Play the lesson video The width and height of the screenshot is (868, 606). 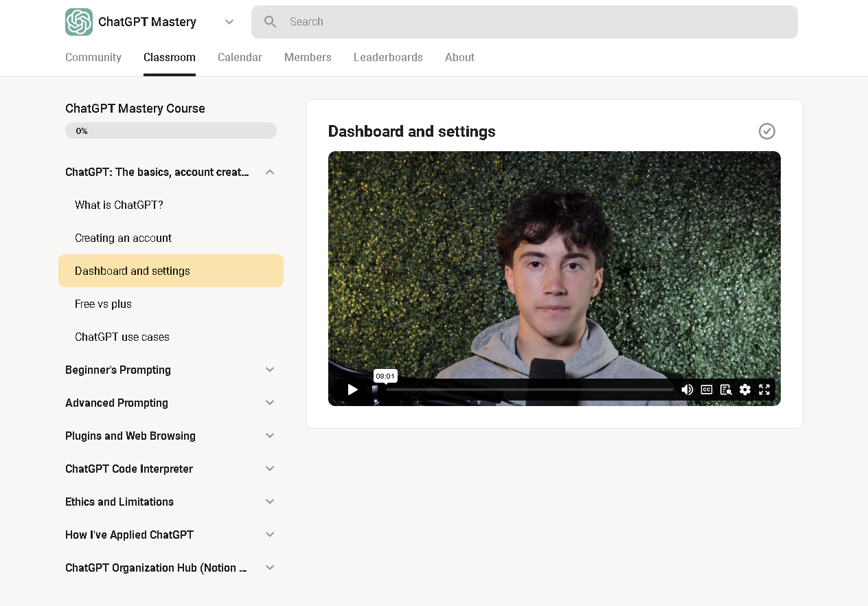pos(352,390)
